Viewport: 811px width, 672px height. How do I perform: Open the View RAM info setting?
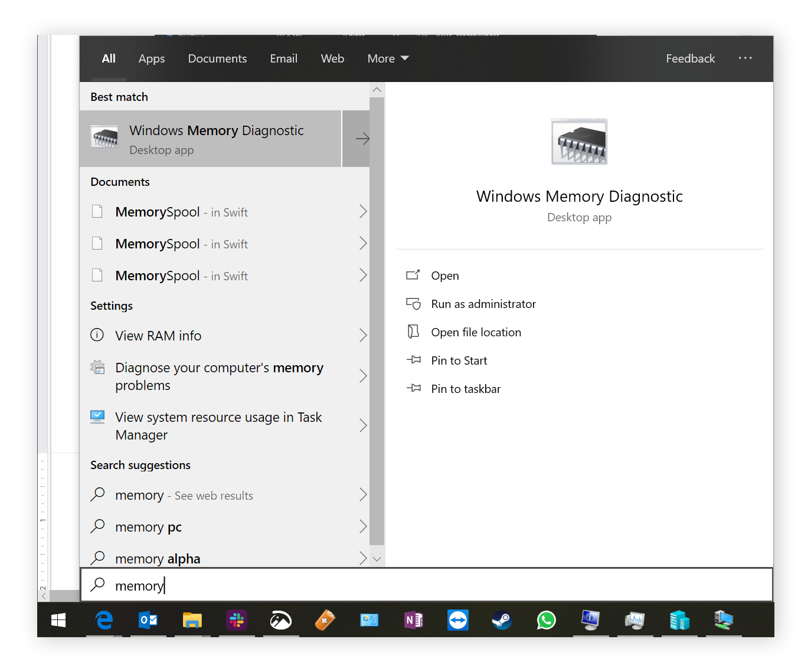[x=158, y=335]
